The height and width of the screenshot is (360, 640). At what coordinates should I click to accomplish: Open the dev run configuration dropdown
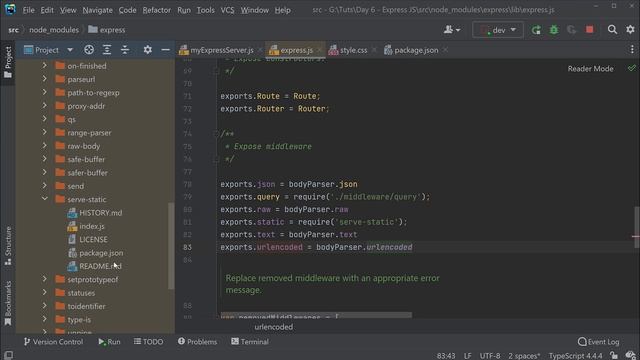tap(498, 30)
